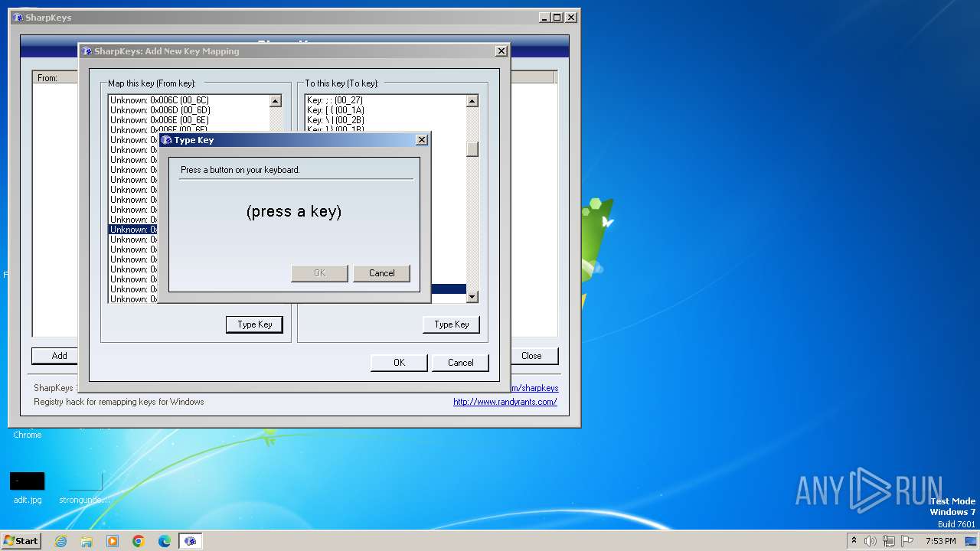Click the To key list scrollbar thumb
Image resolution: width=980 pixels, height=551 pixels.
coord(472,149)
